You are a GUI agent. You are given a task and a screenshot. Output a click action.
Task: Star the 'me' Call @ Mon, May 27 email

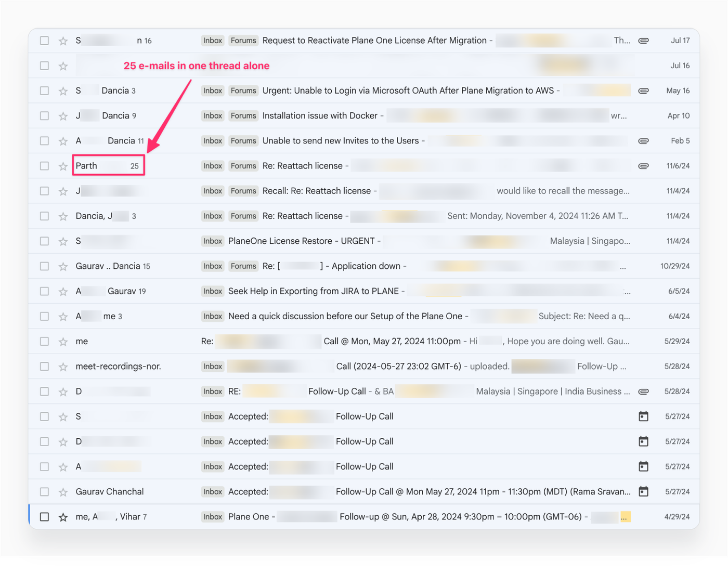coord(63,342)
